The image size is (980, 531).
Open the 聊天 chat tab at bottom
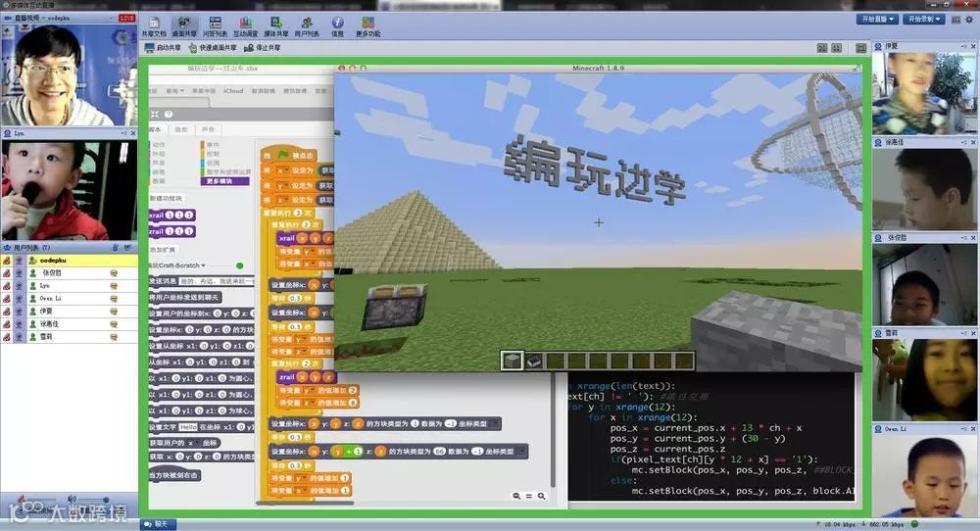pyautogui.click(x=159, y=524)
